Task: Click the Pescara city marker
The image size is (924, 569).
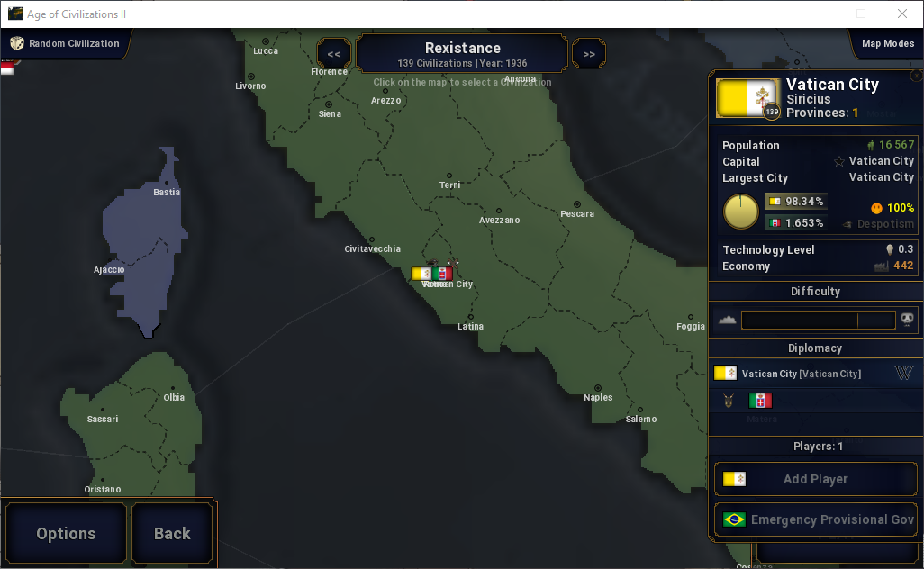Action: click(x=577, y=205)
